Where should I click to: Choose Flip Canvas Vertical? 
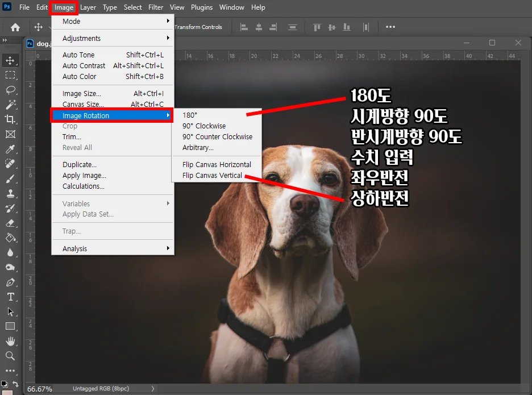[x=217, y=176]
